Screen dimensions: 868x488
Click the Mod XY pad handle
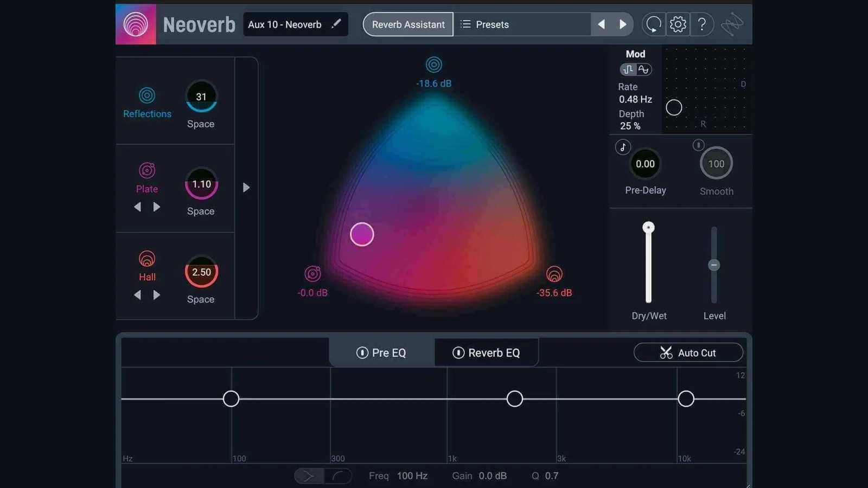[674, 107]
